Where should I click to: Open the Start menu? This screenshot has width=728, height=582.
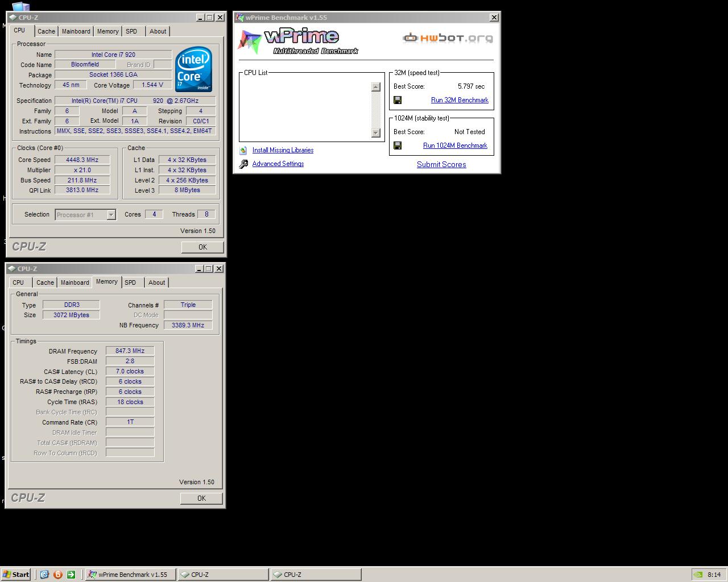click(x=15, y=574)
